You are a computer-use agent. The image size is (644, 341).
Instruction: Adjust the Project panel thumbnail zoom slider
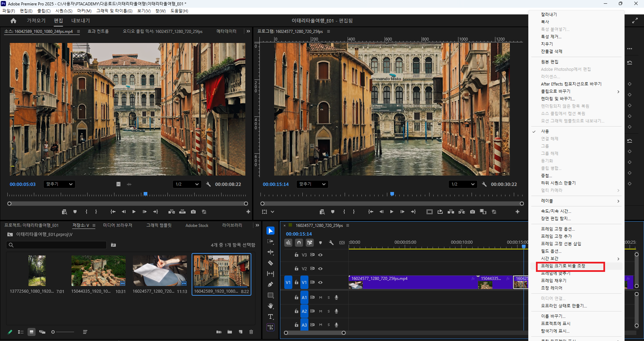(53, 332)
